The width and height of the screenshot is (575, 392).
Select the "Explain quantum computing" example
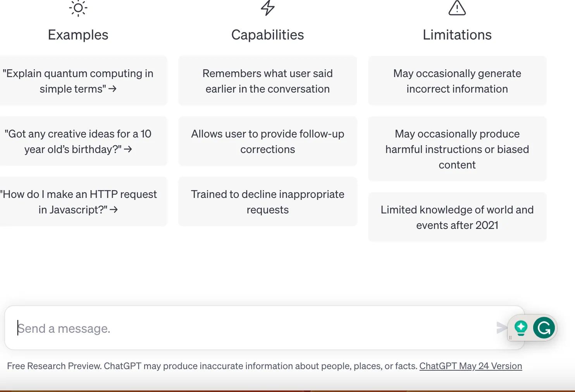[x=78, y=81]
